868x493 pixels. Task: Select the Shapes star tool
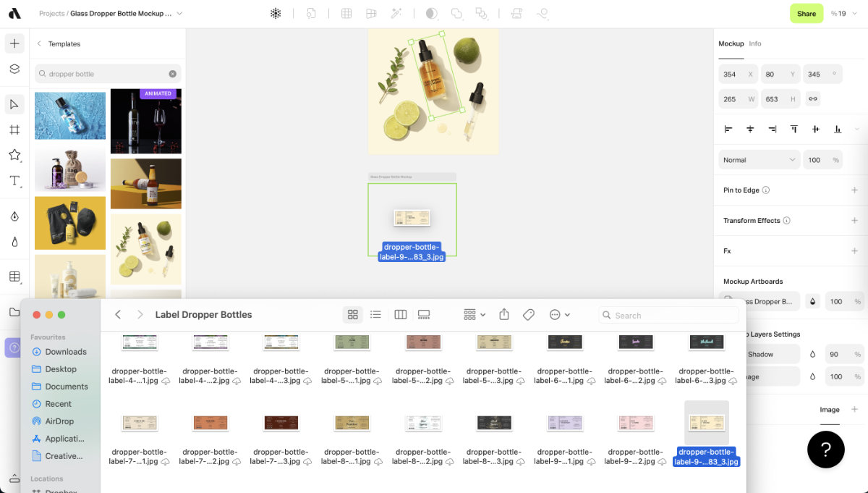click(x=14, y=155)
